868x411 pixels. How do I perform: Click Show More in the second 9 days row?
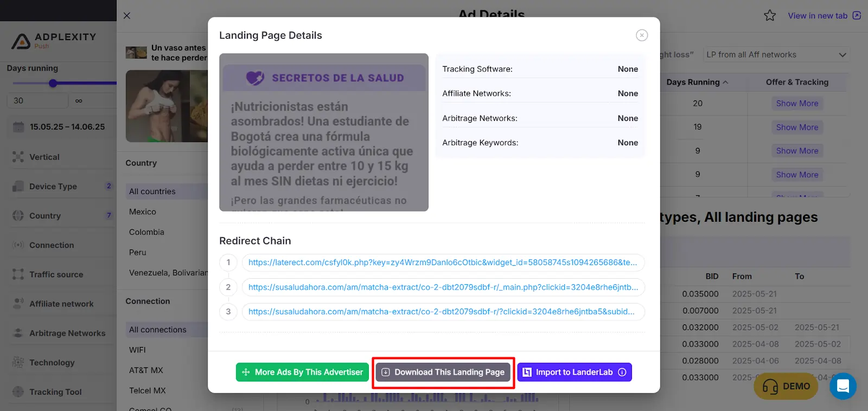point(797,175)
